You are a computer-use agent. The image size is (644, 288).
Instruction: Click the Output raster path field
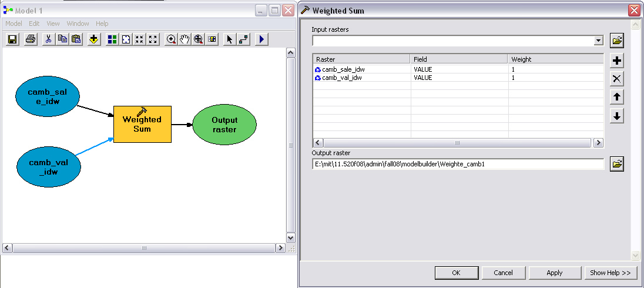point(458,164)
